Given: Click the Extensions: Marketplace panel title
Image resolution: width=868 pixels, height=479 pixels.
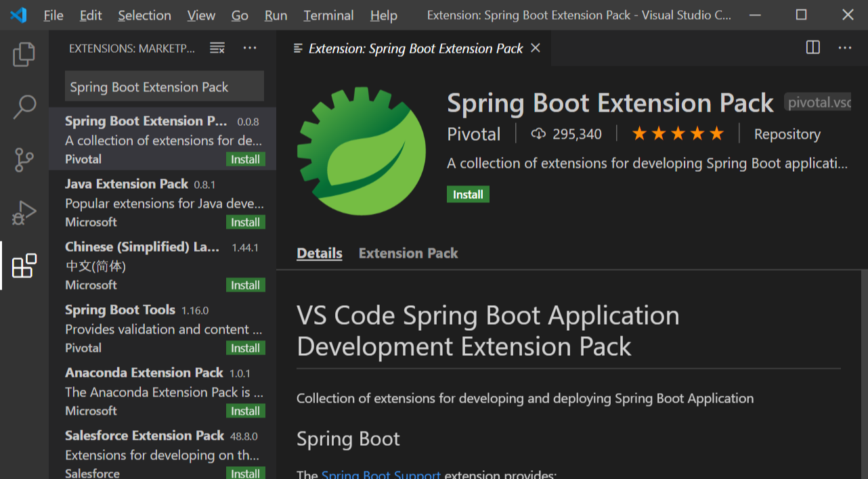Looking at the screenshot, I should pyautogui.click(x=132, y=48).
